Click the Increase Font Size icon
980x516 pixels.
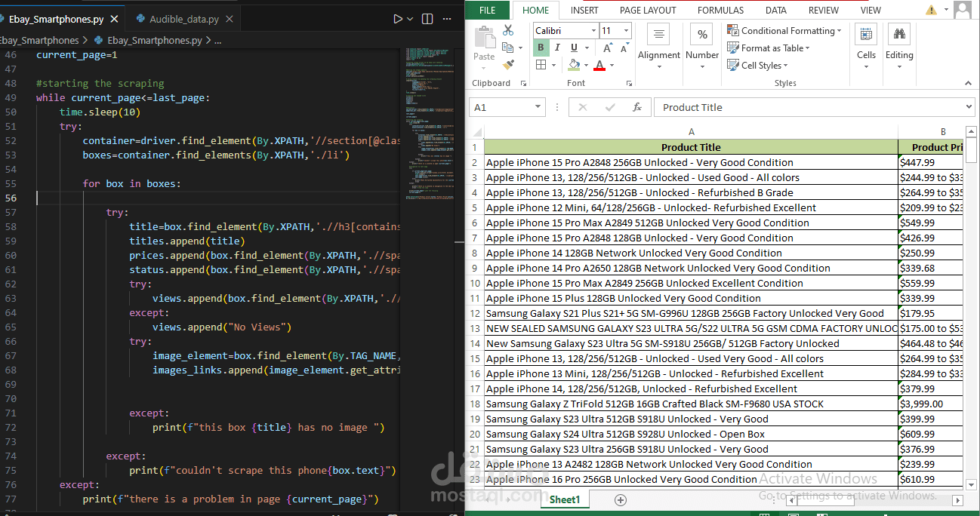pos(609,48)
